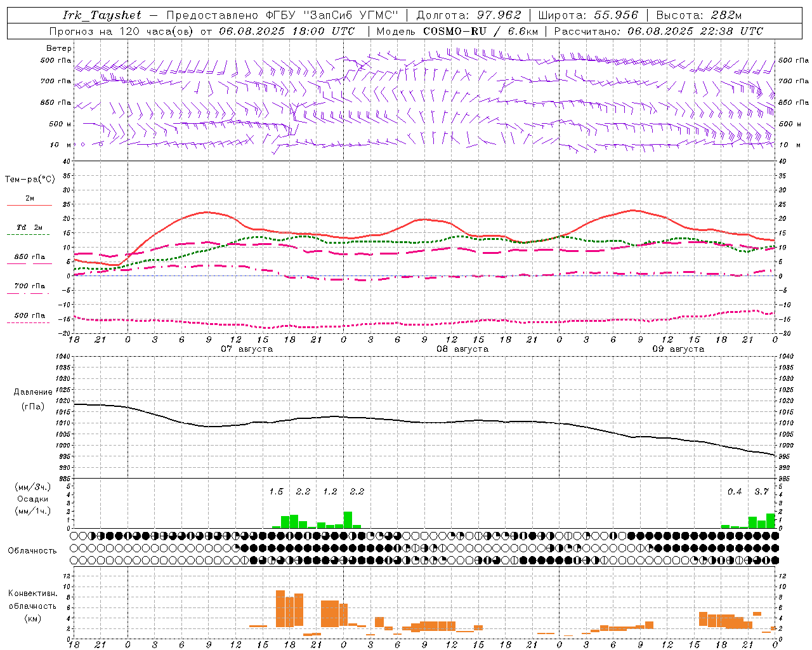Click the '08 августа' date label
This screenshot has width=812, height=650.
click(x=462, y=349)
